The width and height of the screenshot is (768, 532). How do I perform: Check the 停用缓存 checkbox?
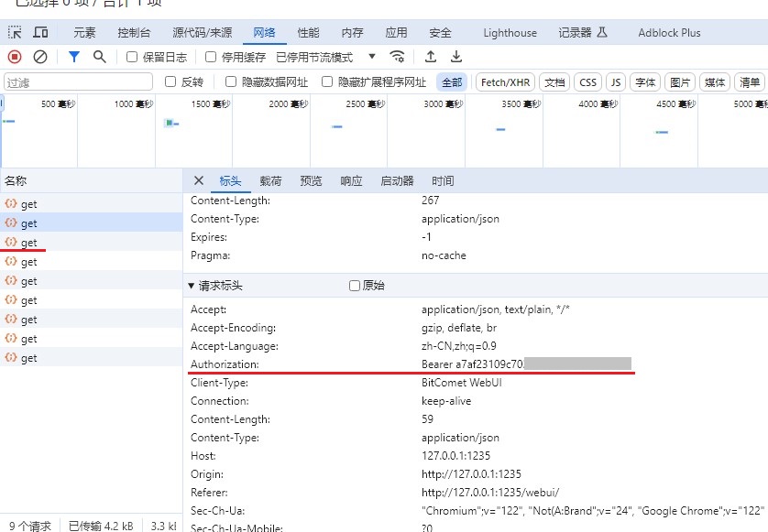[x=212, y=57]
